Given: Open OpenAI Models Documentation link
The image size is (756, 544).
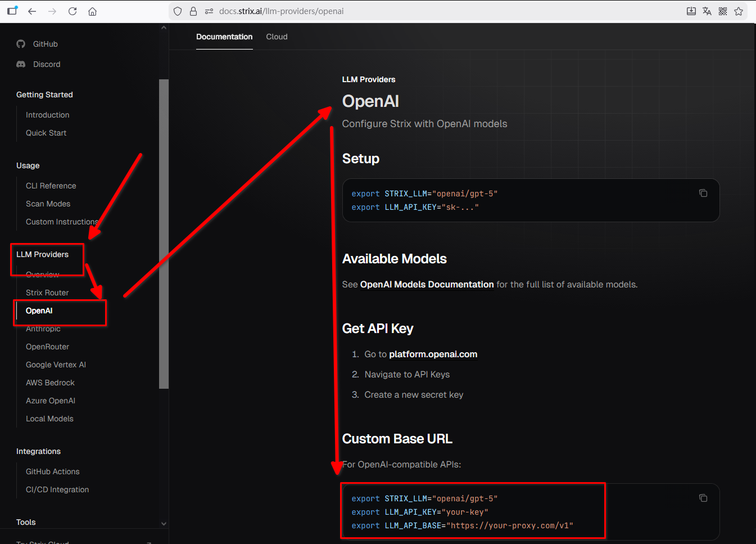Looking at the screenshot, I should click(x=427, y=285).
